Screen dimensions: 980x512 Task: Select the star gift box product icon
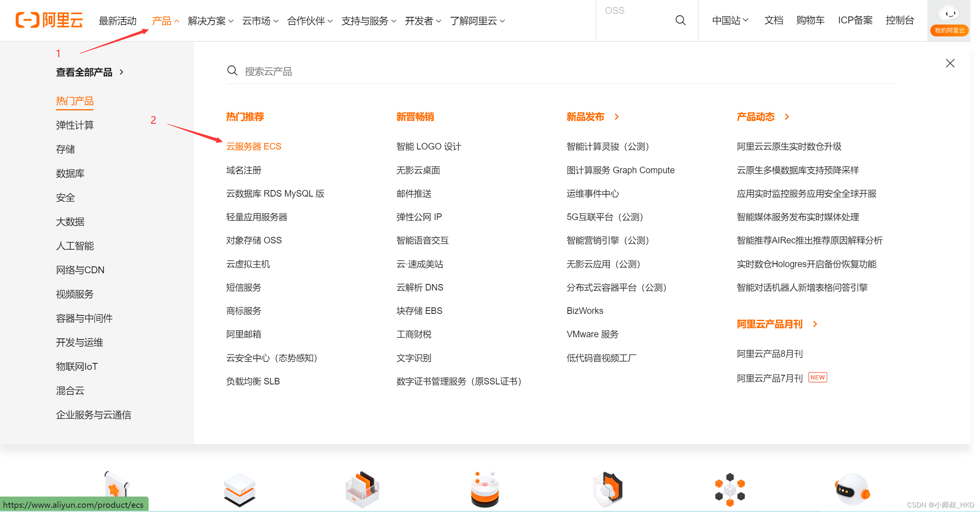coord(117,489)
